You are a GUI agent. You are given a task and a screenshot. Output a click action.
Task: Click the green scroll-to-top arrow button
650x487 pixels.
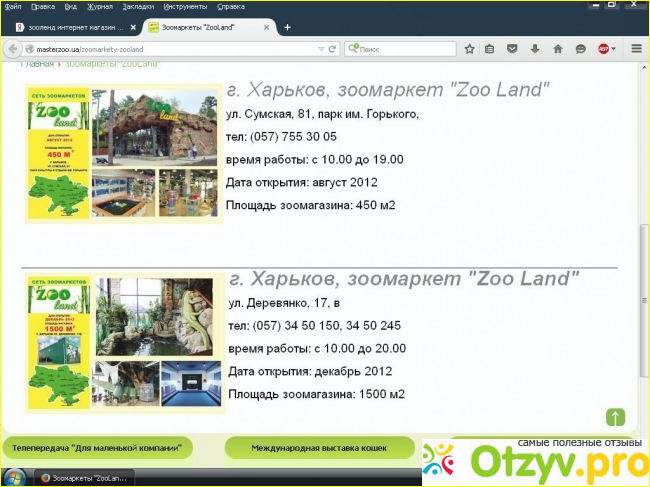(x=615, y=417)
